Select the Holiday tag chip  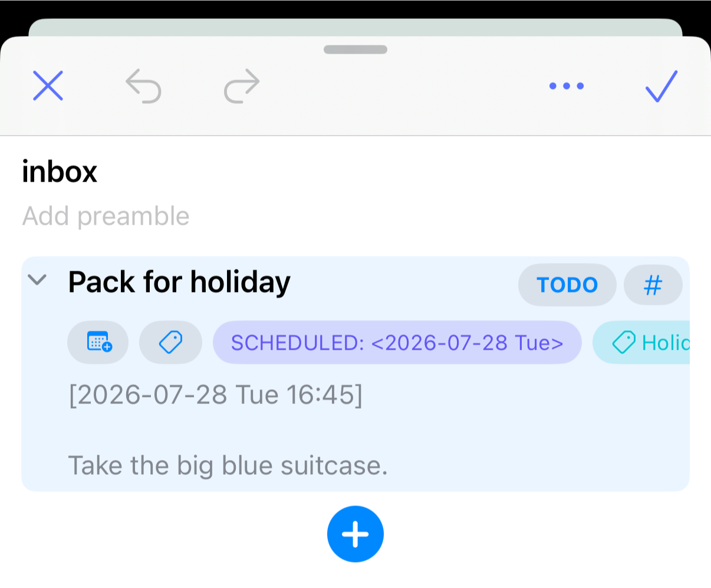click(641, 342)
